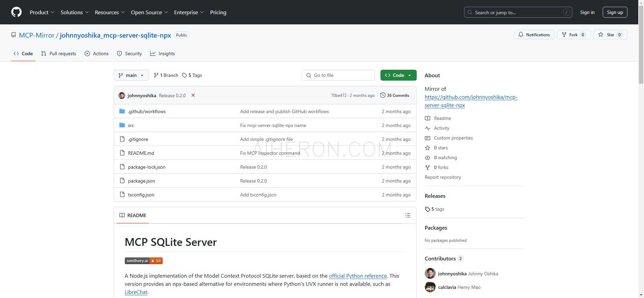Image resolution: width=644 pixels, height=298 pixels.
Task: Open johnnyoshika_mcp-server-sqlite-npx repository link
Action: point(115,35)
